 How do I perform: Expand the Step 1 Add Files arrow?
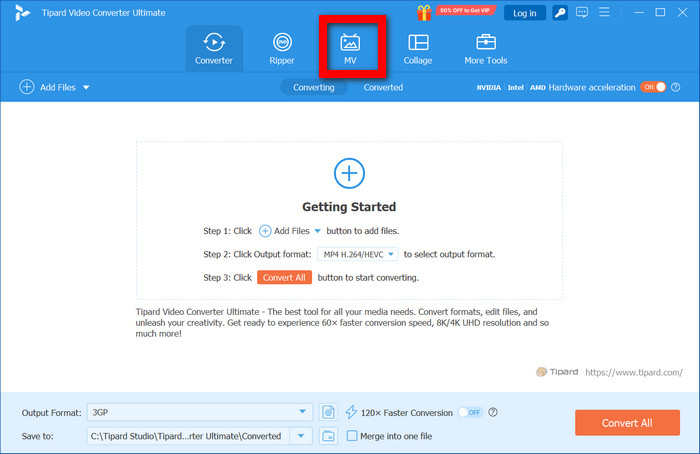pyautogui.click(x=317, y=231)
